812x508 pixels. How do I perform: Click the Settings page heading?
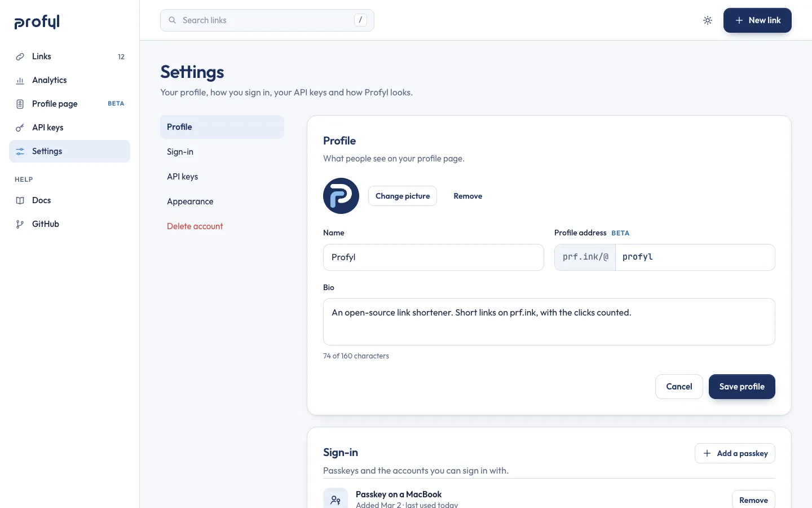192,72
